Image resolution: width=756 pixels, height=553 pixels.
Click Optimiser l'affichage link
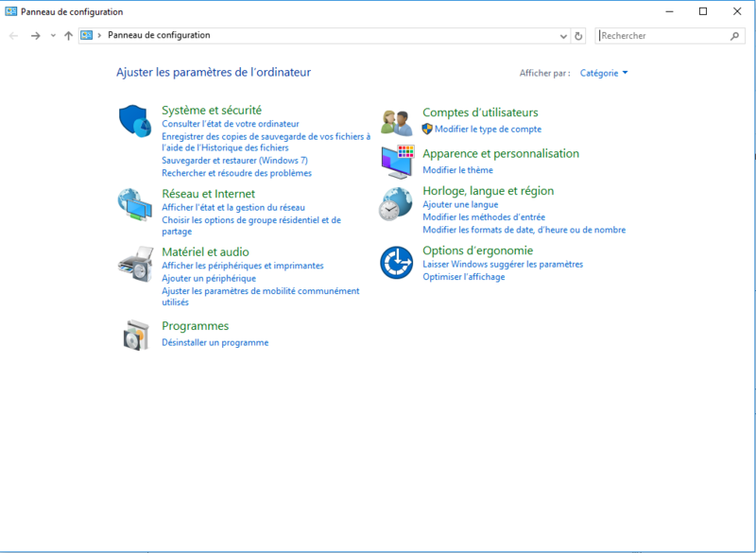pos(464,277)
